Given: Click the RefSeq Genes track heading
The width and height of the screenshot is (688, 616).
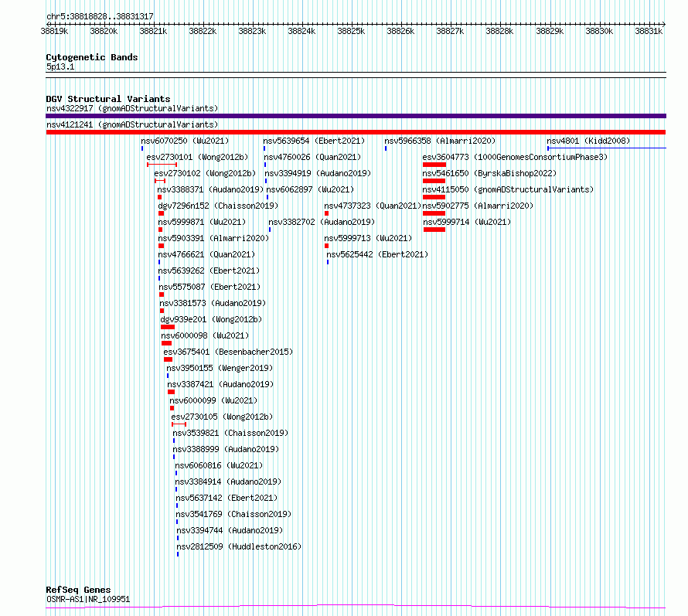Looking at the screenshot, I should tap(78, 590).
